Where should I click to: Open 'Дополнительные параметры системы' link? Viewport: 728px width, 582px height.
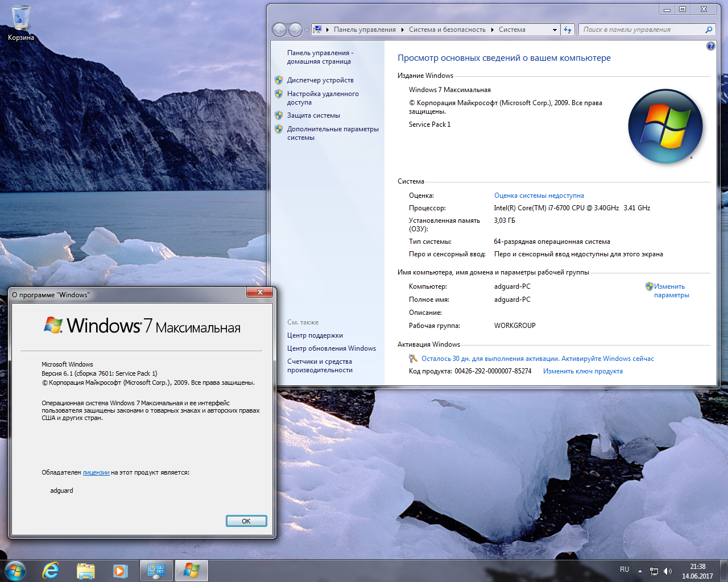point(333,133)
